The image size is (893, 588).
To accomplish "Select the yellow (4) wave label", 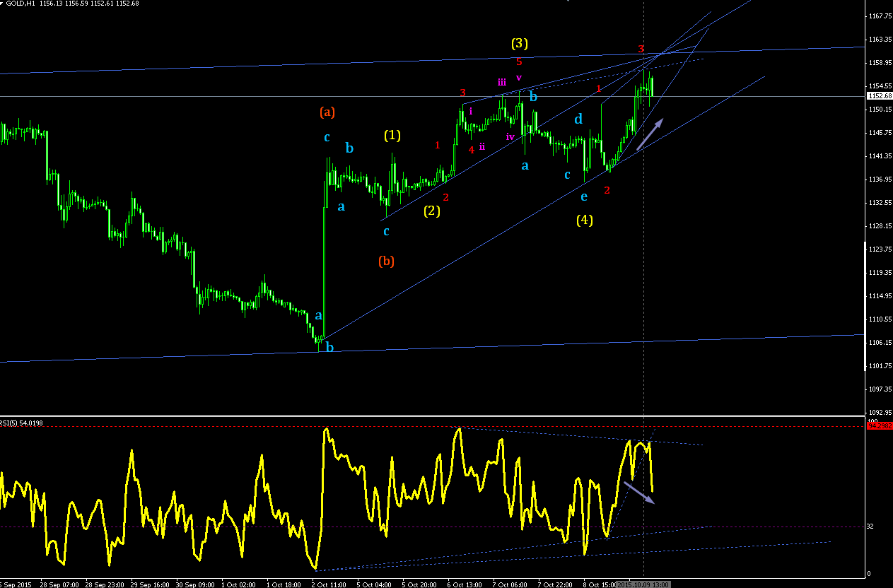I will point(584,220).
